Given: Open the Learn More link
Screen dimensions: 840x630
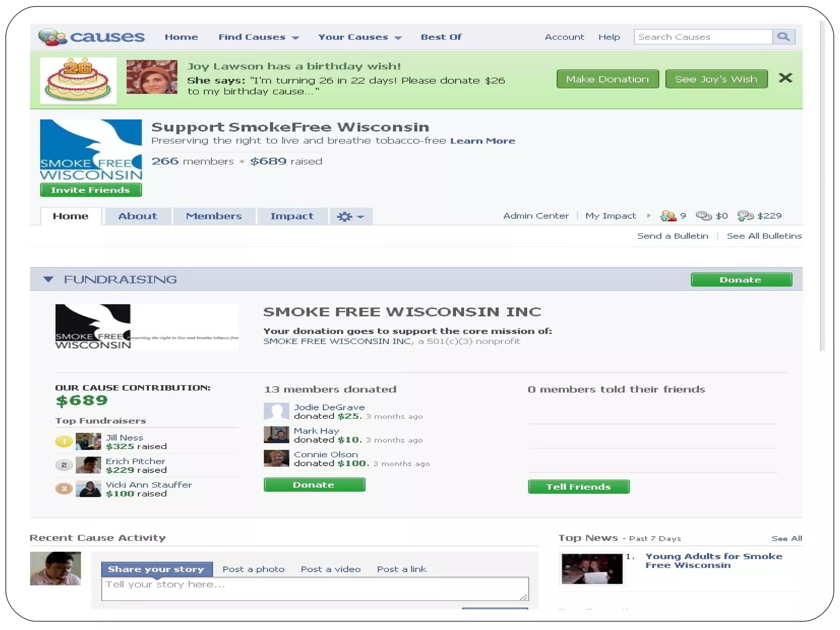Looking at the screenshot, I should coord(482,141).
